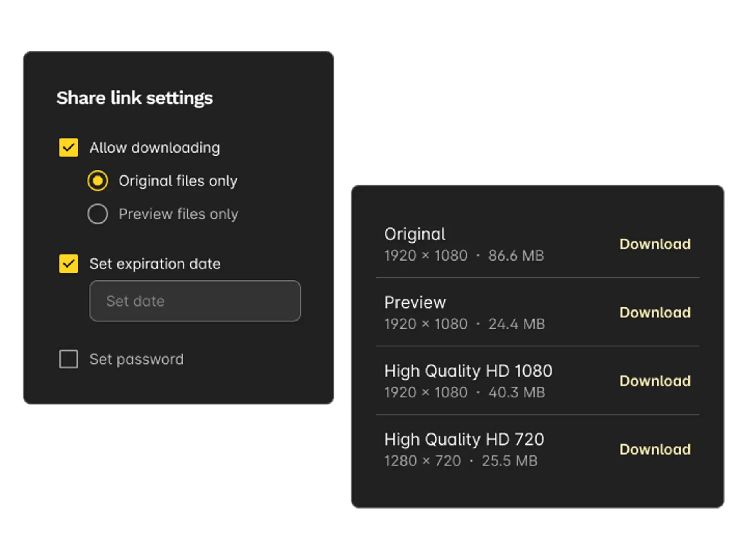Download the High Quality HD 1080 version
The image size is (747, 560).
(x=655, y=381)
